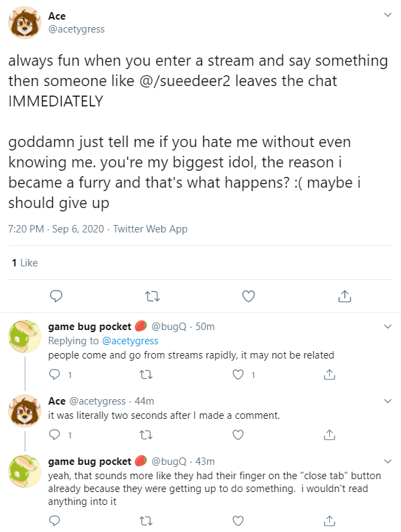This screenshot has width=401, height=532.
Task: Expand options menu for Ace's 44m reply
Action: click(x=387, y=401)
